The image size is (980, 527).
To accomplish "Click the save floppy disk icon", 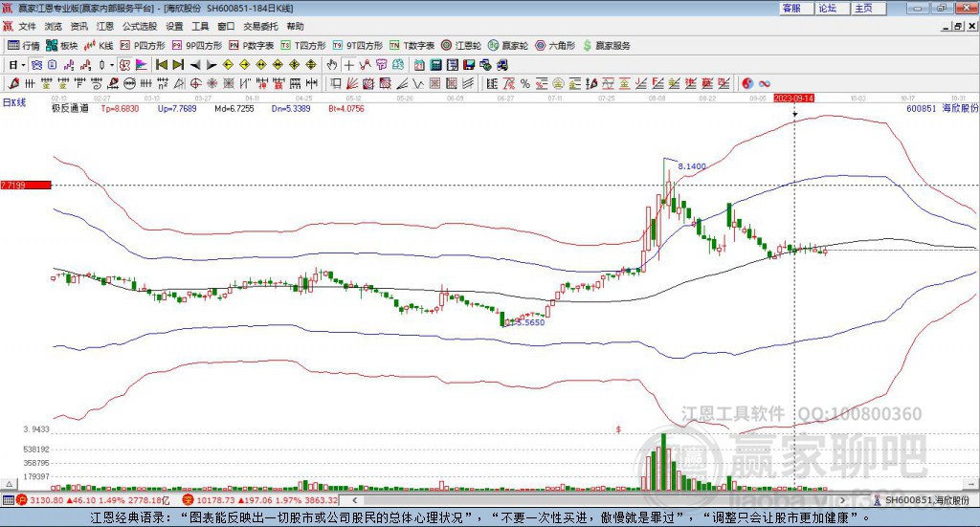I will pos(469,65).
